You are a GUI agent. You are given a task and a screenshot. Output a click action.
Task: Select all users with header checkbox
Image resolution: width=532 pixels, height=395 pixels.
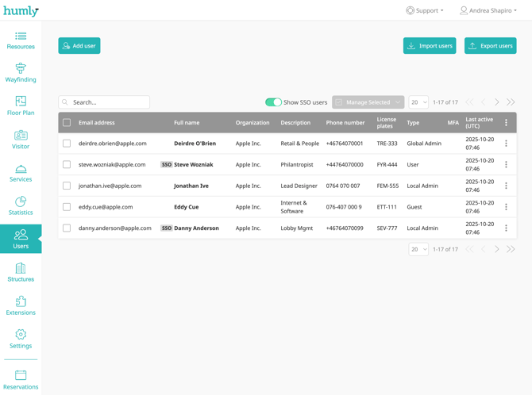(x=67, y=123)
